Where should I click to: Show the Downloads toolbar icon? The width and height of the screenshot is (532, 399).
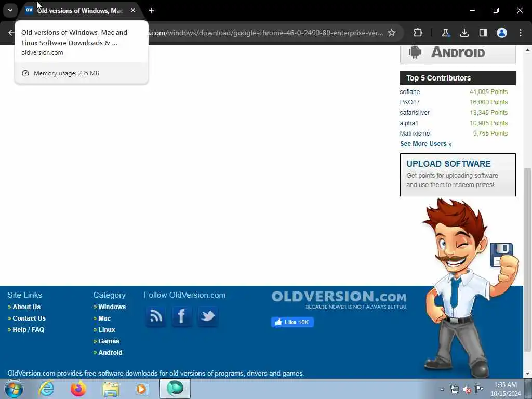pos(464,33)
